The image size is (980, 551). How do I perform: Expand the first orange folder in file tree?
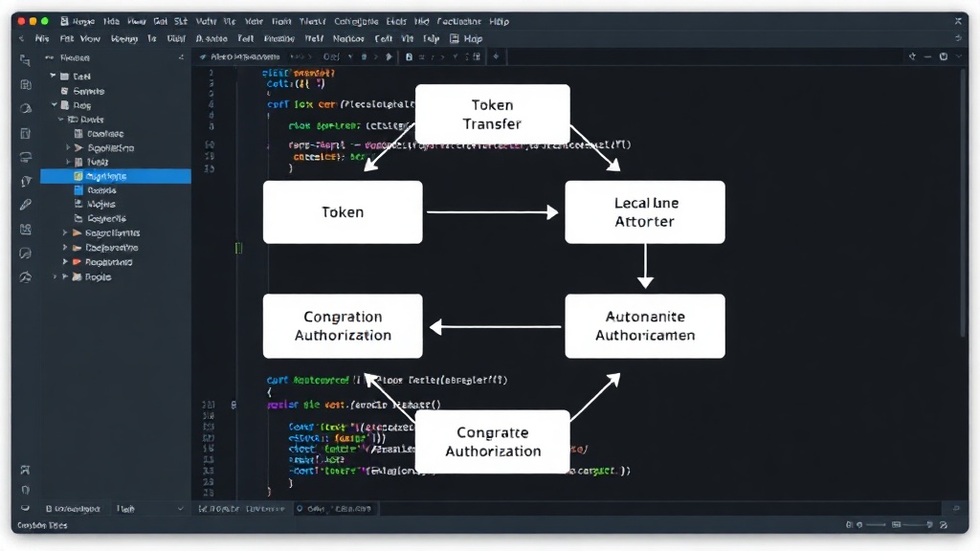pyautogui.click(x=65, y=232)
